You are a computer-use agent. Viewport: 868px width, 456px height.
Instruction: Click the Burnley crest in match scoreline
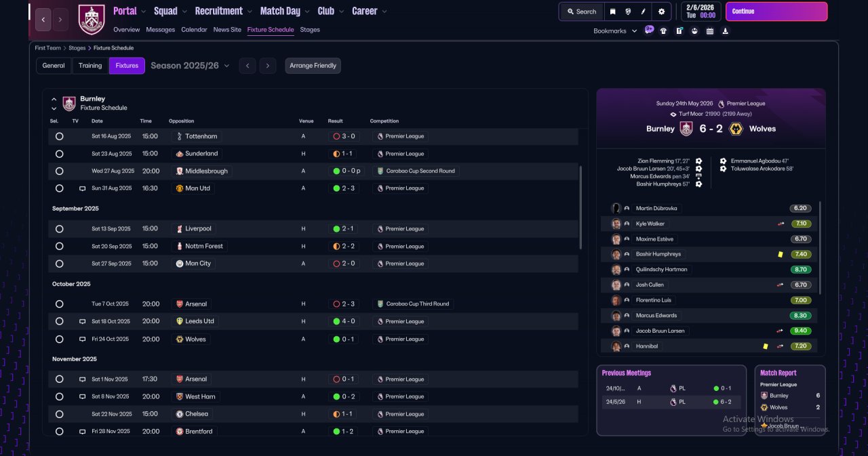coord(687,129)
